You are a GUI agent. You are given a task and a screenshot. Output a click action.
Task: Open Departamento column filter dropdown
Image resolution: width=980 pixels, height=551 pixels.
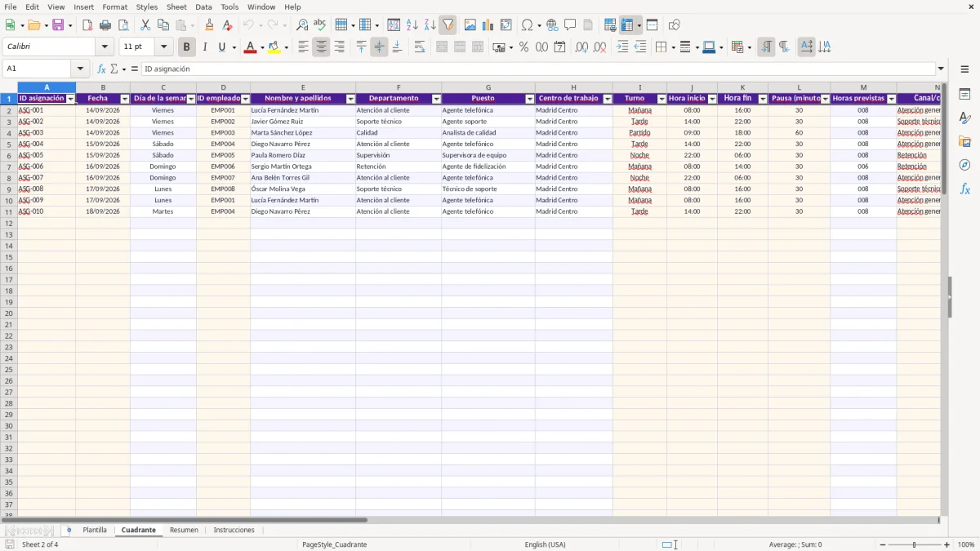[x=437, y=99]
